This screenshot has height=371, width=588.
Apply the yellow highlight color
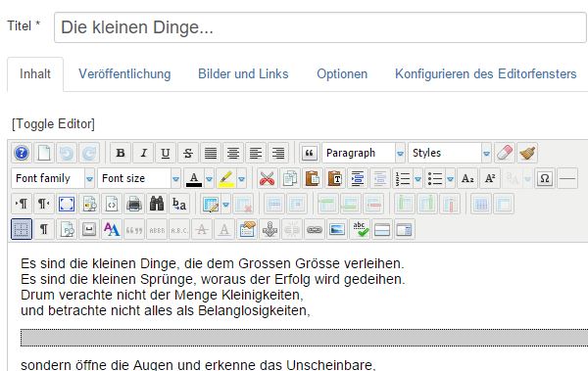click(226, 178)
